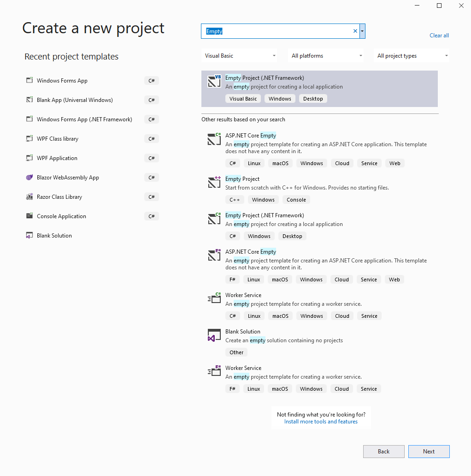This screenshot has width=471, height=476.
Task: Open the All project types filter dropdown
Action: [x=412, y=56]
